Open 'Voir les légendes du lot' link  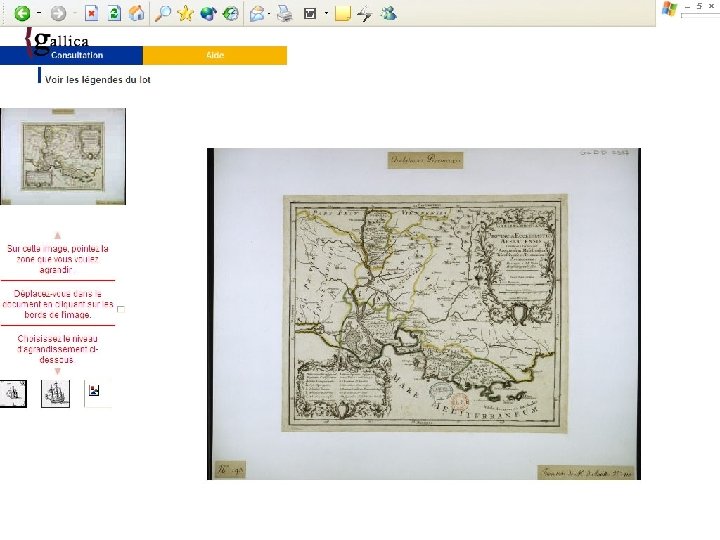[x=98, y=80]
